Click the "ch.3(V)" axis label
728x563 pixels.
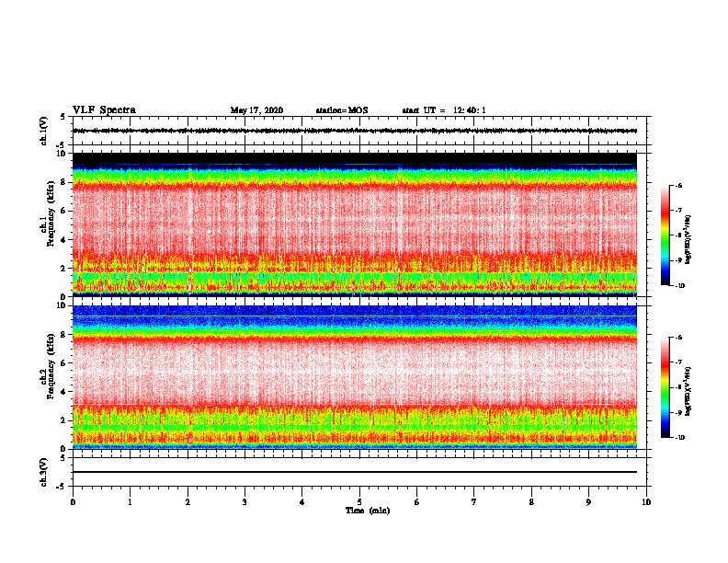tap(43, 472)
